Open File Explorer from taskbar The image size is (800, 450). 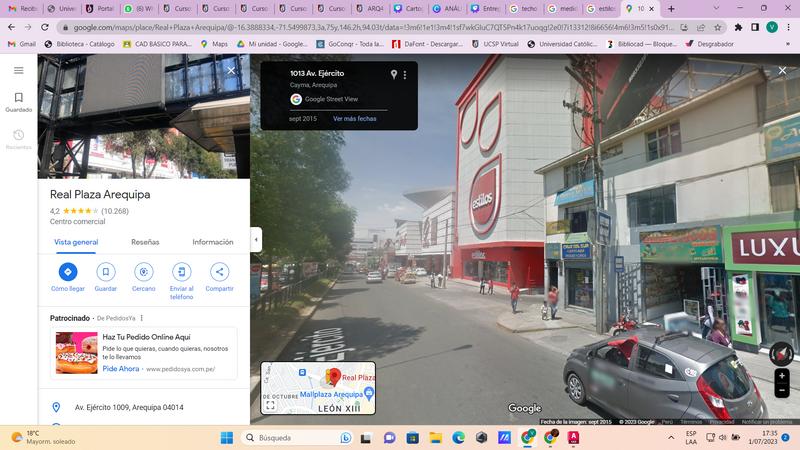pyautogui.click(x=435, y=438)
